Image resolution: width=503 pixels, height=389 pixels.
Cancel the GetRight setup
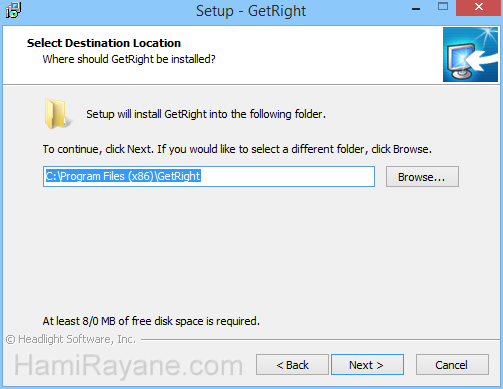click(x=452, y=365)
